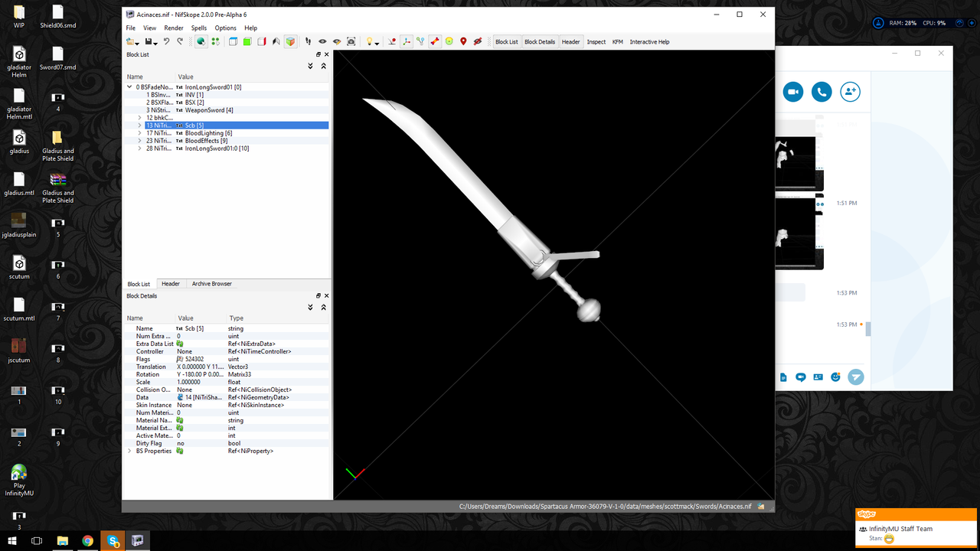Collapse the 0 BSFadeNode root tree node
980x551 pixels.
[130, 87]
